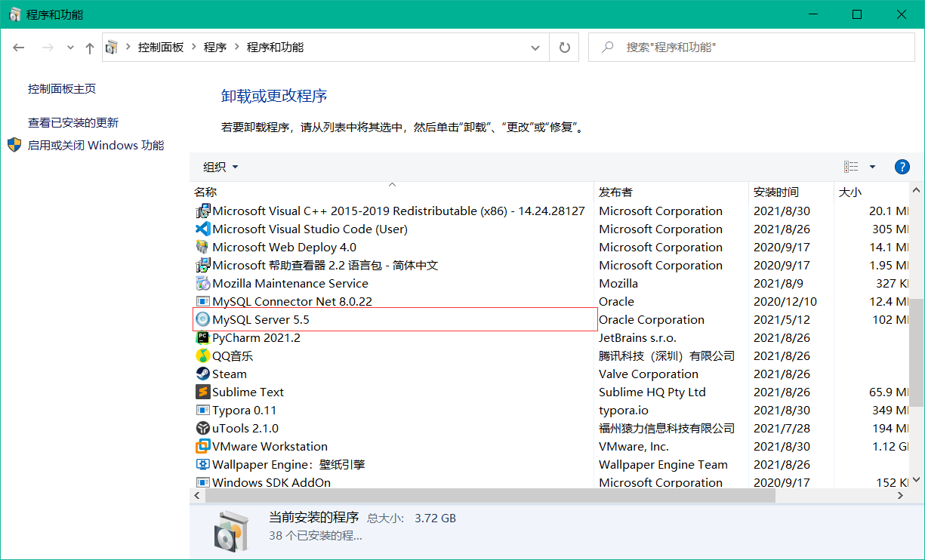This screenshot has height=560, width=925.
Task: Click the search magnifier icon
Action: tap(607, 48)
